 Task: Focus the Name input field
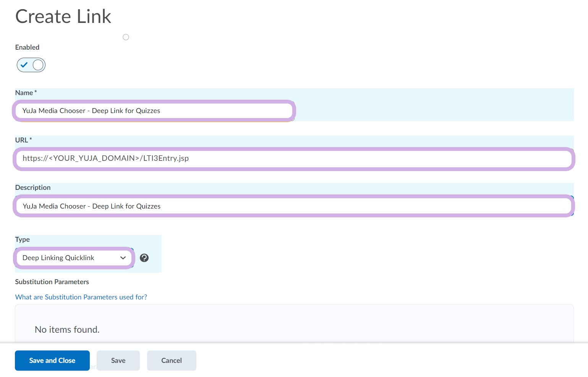[x=154, y=111]
